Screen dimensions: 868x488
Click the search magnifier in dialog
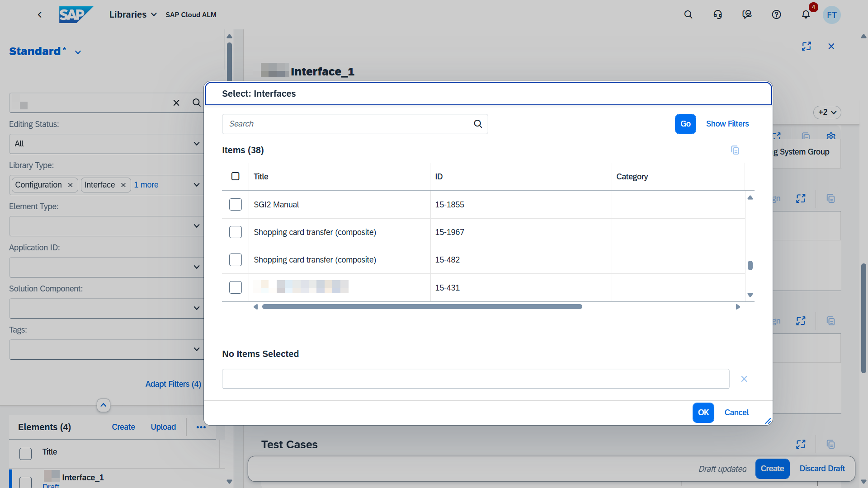(x=478, y=124)
